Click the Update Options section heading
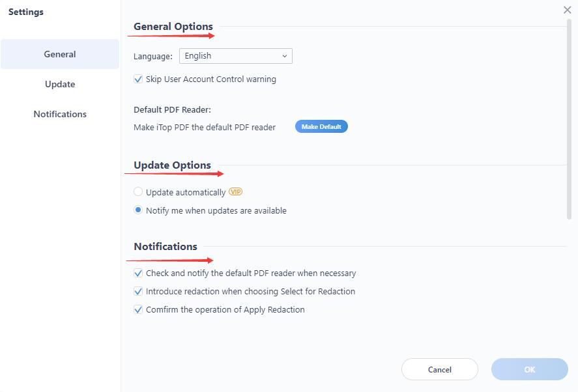The width and height of the screenshot is (578, 392). [172, 165]
